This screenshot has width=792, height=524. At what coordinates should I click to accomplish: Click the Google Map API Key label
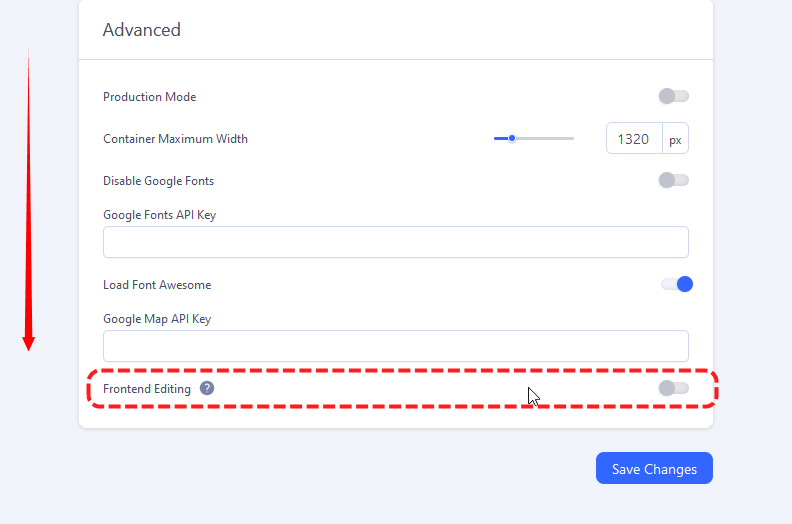coord(157,319)
